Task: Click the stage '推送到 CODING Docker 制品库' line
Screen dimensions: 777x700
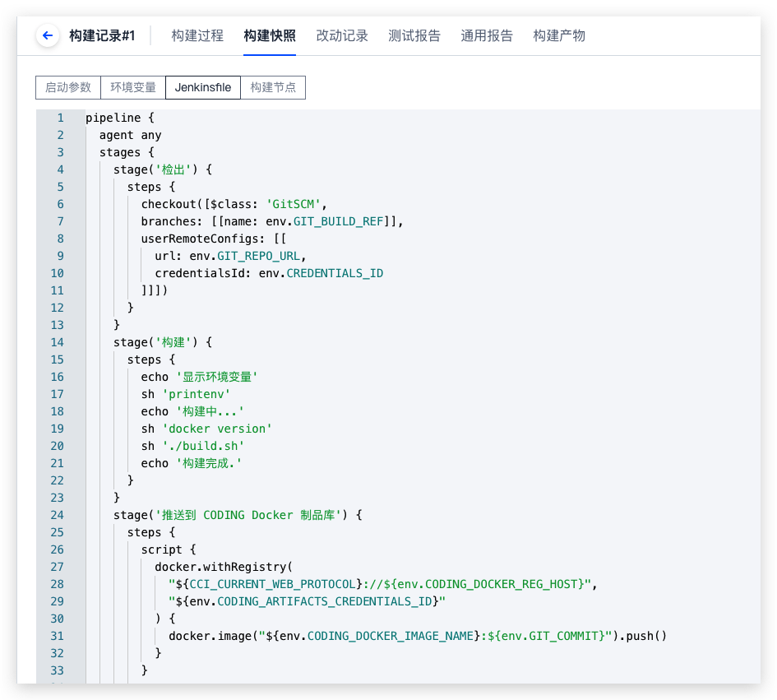Action: pos(238,516)
